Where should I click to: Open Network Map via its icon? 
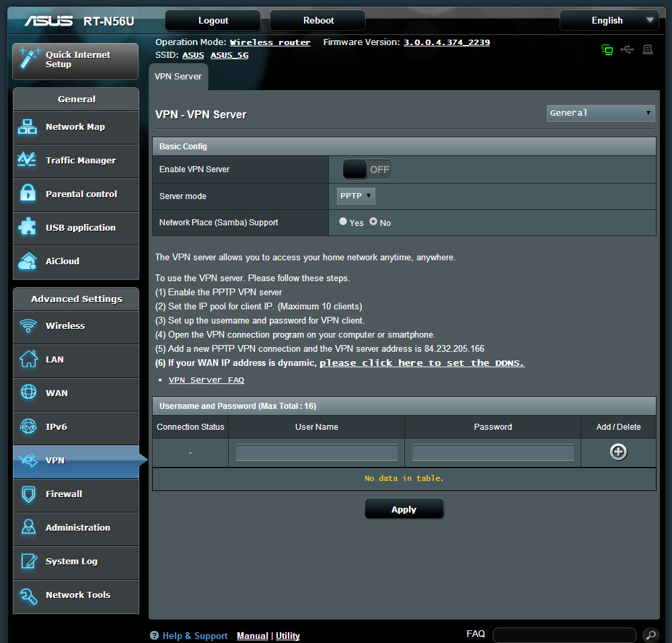click(28, 127)
